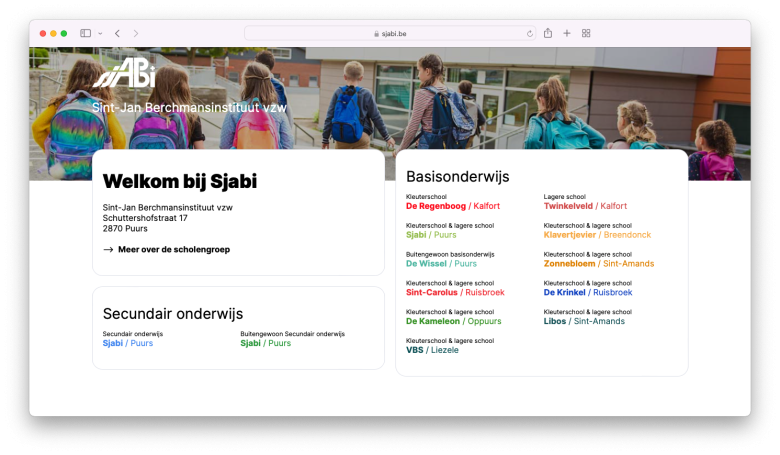Open Sjabi / Puurs Buitengewoon Secundair link
This screenshot has width=780, height=455.
point(265,344)
